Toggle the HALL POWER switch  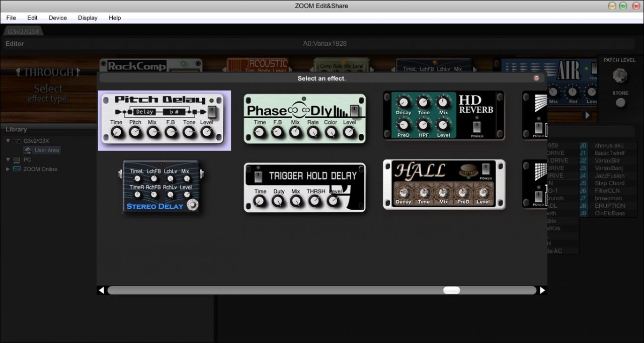[486, 169]
